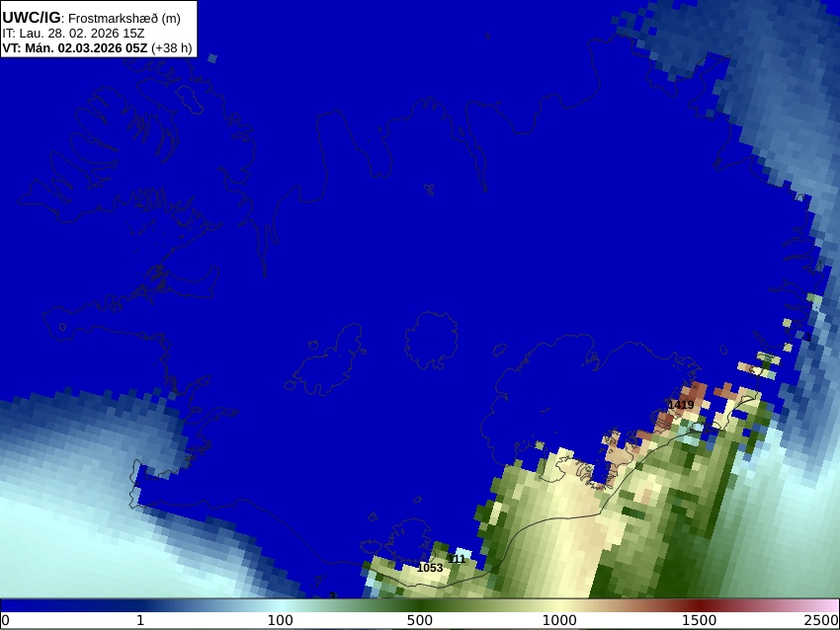Click the "UWC/IG: Frostmarkshæð (m)" title text
Viewport: 840px width, 630px height.
[91, 18]
